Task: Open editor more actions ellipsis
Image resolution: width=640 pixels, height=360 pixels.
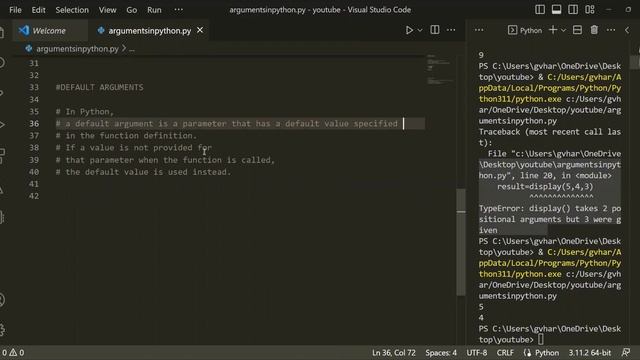Action: tap(451, 30)
